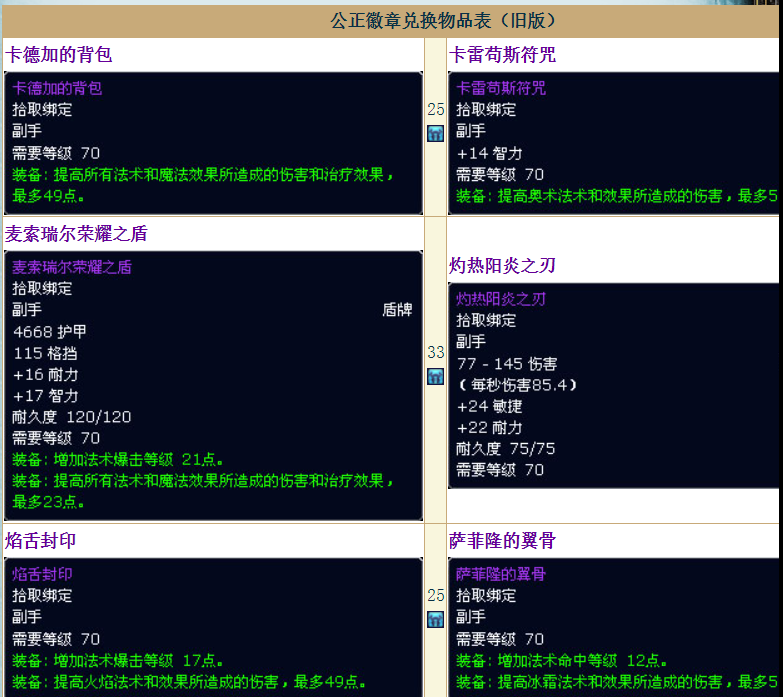The height and width of the screenshot is (697, 783).
Task: Click the 最多23点 text line
Action: pyautogui.click(x=48, y=502)
